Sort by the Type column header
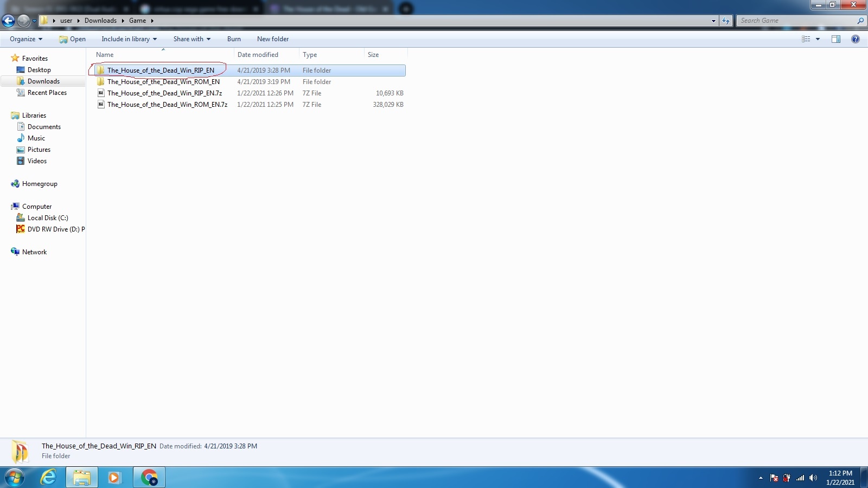 (331, 55)
